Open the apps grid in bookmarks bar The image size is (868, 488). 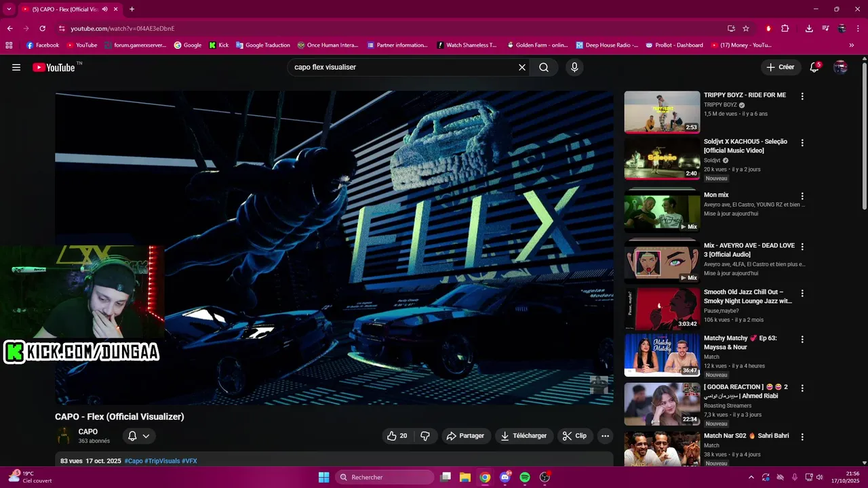[9, 45]
